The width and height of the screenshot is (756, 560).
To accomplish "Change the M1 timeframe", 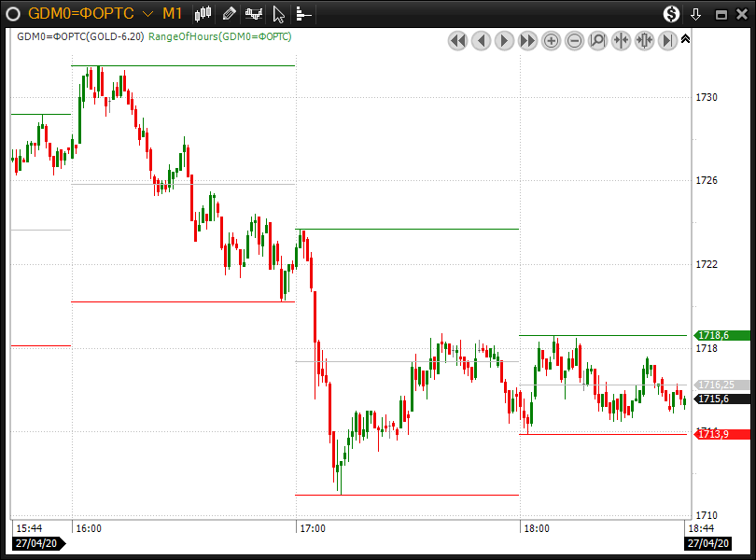I will [172, 13].
